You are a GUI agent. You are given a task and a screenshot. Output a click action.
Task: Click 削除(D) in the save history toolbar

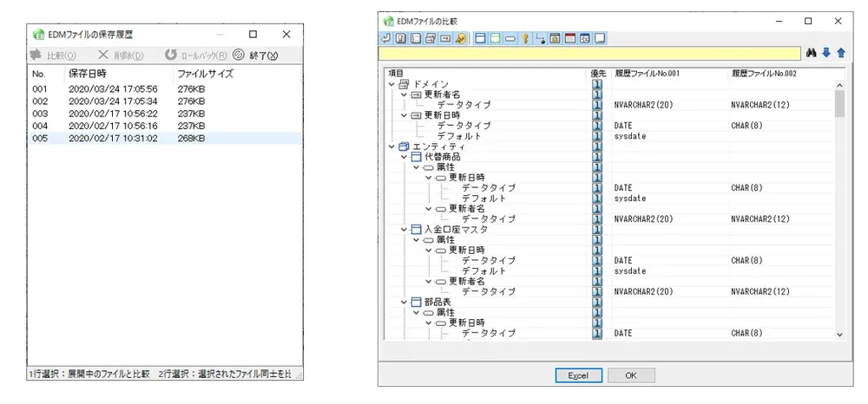click(121, 55)
